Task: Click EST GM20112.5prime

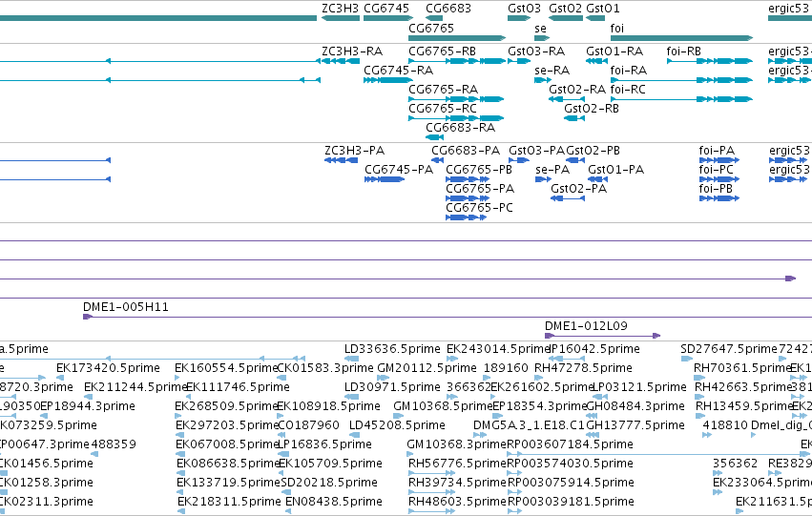Action: [427, 368]
